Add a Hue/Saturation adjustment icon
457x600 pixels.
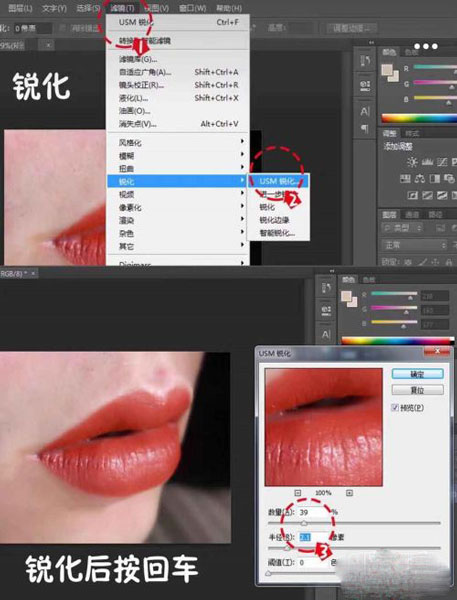405,179
